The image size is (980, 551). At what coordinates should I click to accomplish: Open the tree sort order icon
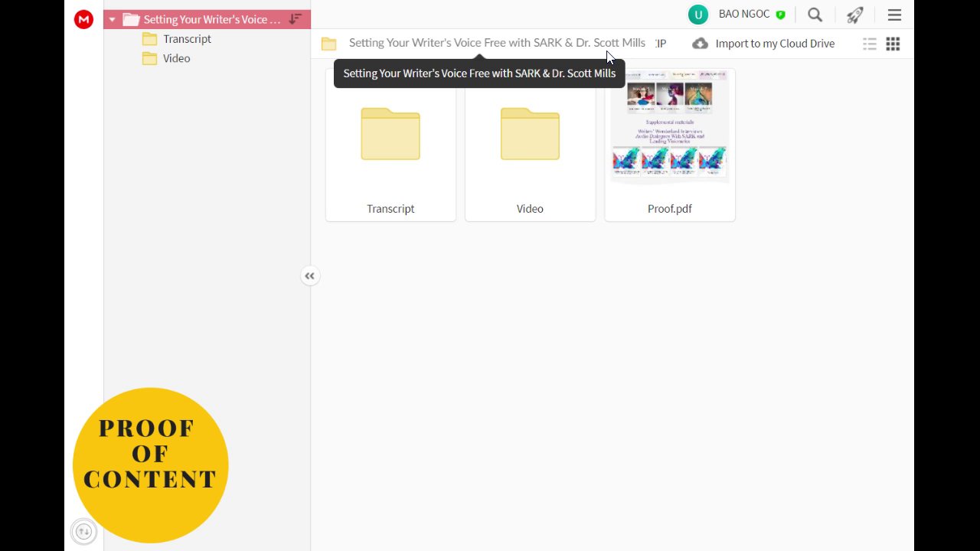tap(296, 19)
